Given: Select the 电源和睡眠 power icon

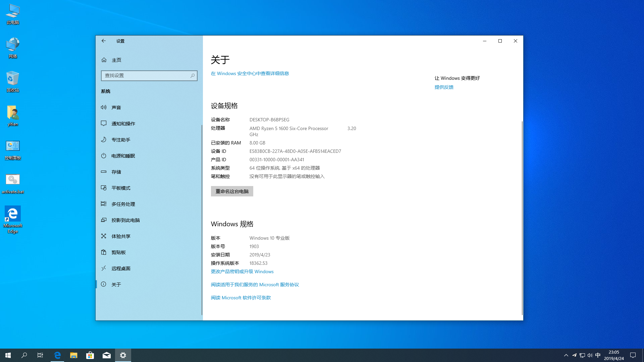Looking at the screenshot, I should click(104, 156).
